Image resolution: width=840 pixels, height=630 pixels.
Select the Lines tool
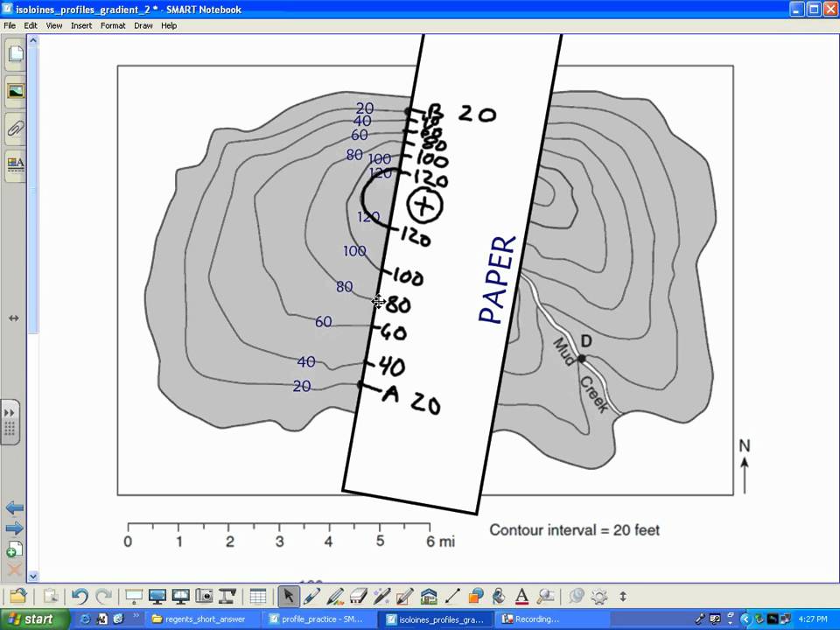452,596
